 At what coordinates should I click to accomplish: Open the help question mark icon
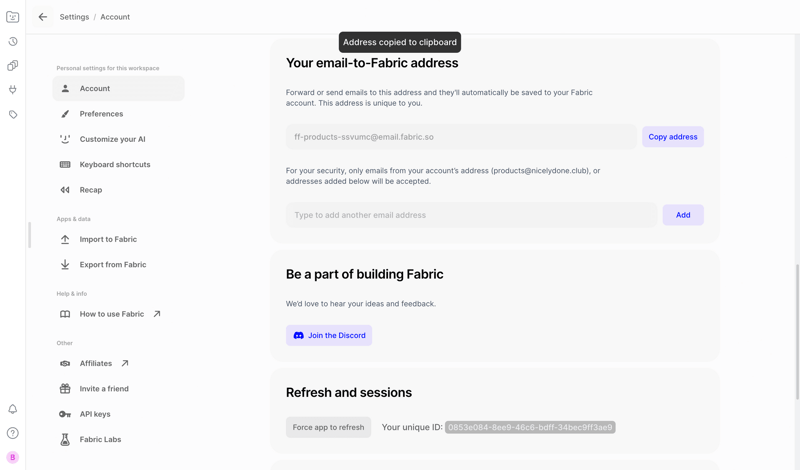13,433
